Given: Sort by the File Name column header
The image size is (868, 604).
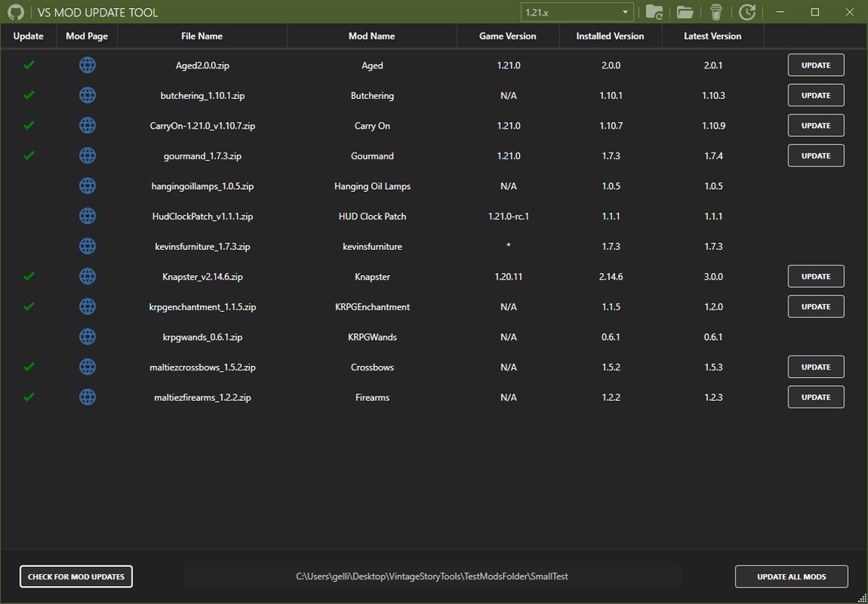Looking at the screenshot, I should pyautogui.click(x=202, y=36).
